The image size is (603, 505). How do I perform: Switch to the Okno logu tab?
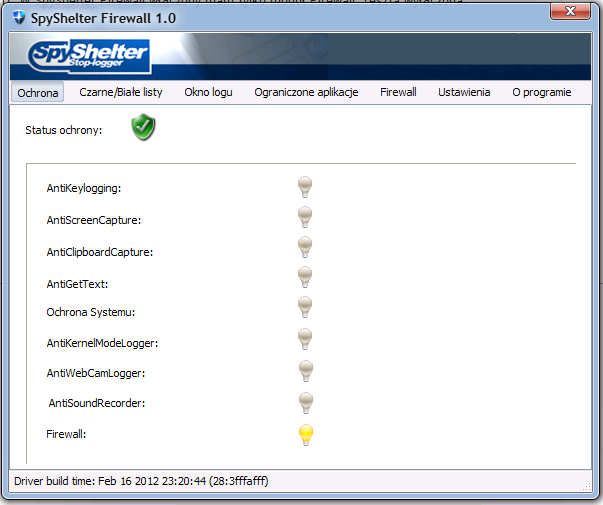click(208, 92)
